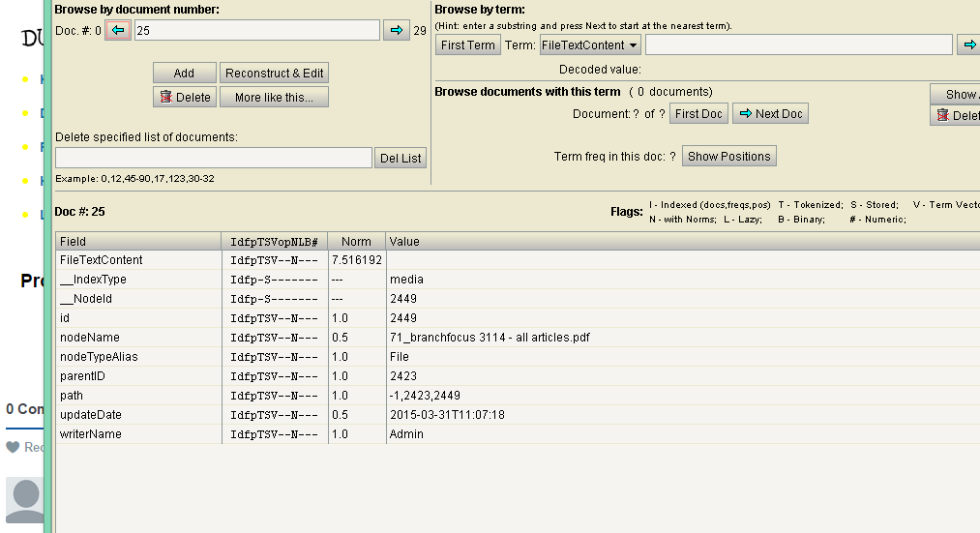Click the previous document left arrow button
Viewport: 980px width, 533px height.
[118, 31]
